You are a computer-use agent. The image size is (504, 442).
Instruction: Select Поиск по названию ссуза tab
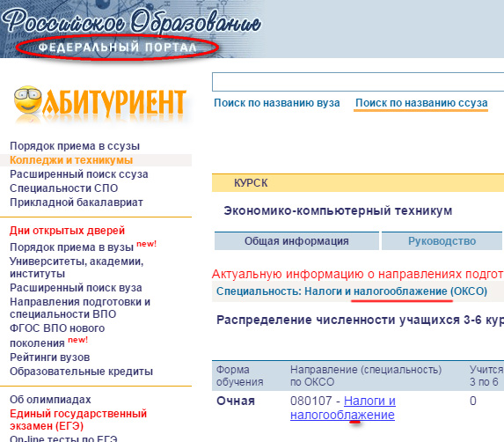point(421,103)
